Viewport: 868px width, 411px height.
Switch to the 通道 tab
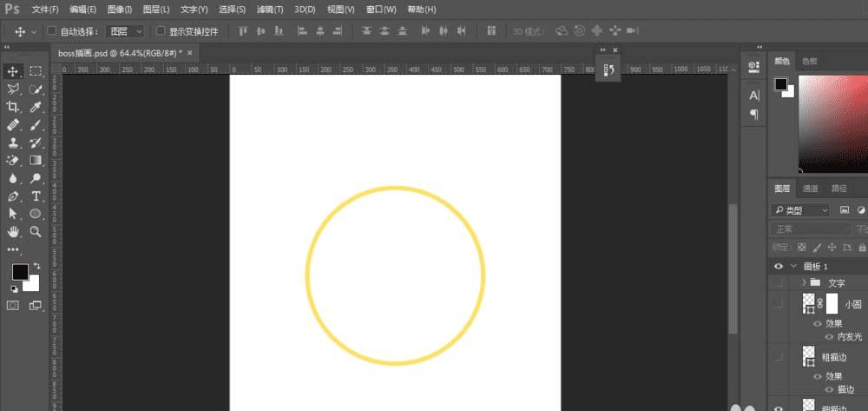pos(810,189)
